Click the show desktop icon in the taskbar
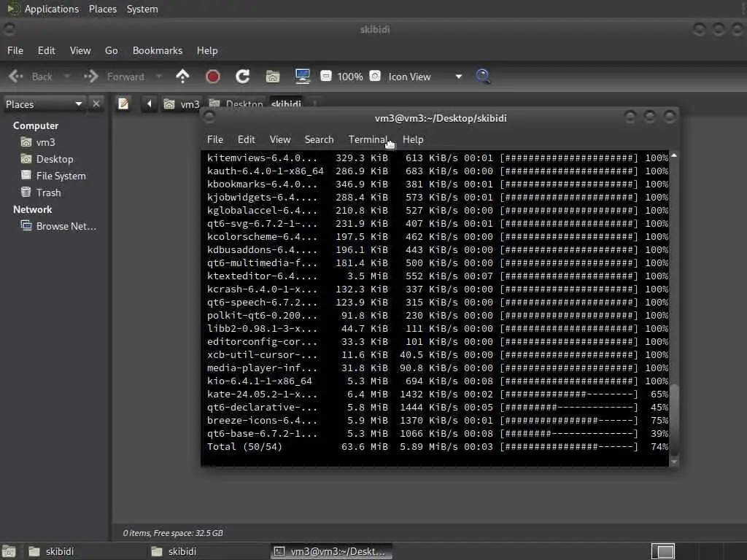The height and width of the screenshot is (560, 747). click(9, 551)
